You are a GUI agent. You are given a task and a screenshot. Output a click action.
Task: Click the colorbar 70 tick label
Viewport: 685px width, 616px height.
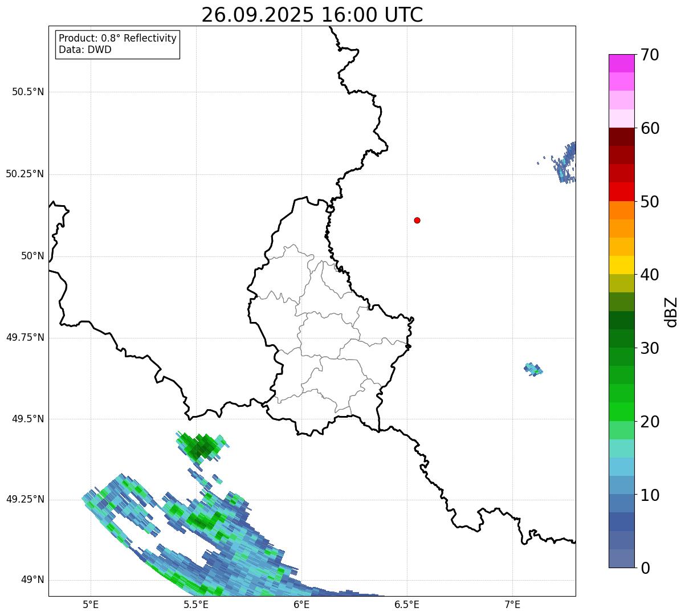650,55
